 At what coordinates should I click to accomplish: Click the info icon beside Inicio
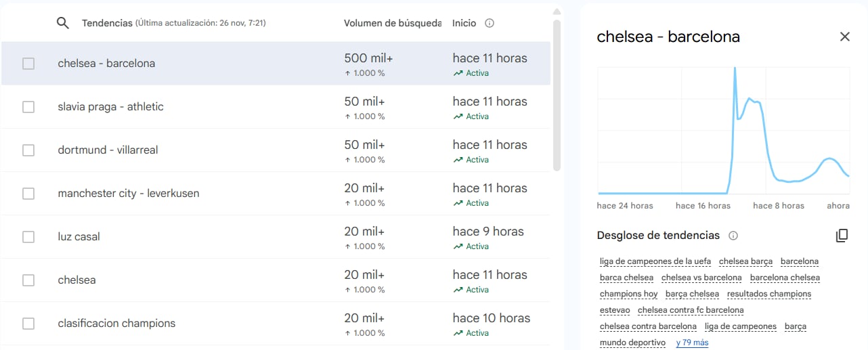pos(490,23)
